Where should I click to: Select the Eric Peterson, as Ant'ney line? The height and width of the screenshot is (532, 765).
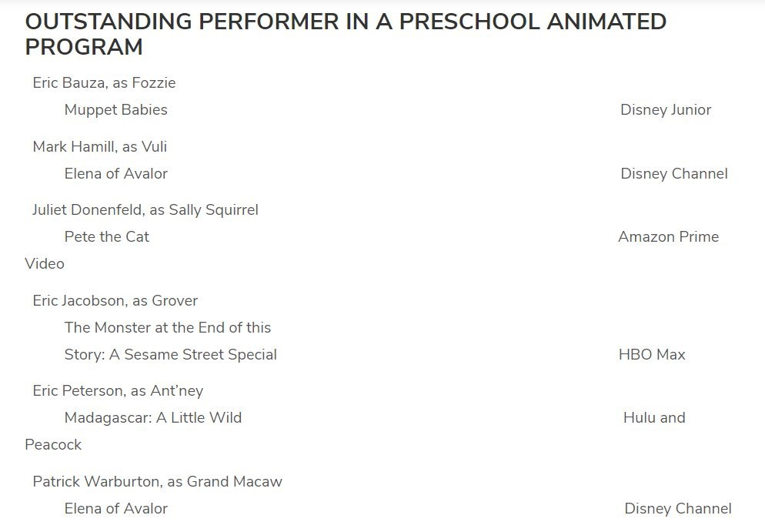coord(118,390)
